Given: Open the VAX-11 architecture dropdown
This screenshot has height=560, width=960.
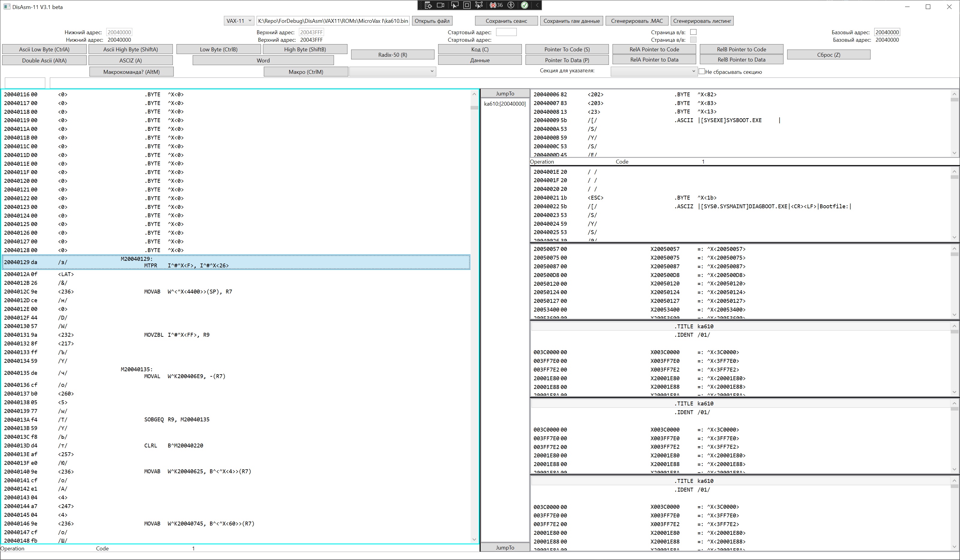Looking at the screenshot, I should pos(239,21).
